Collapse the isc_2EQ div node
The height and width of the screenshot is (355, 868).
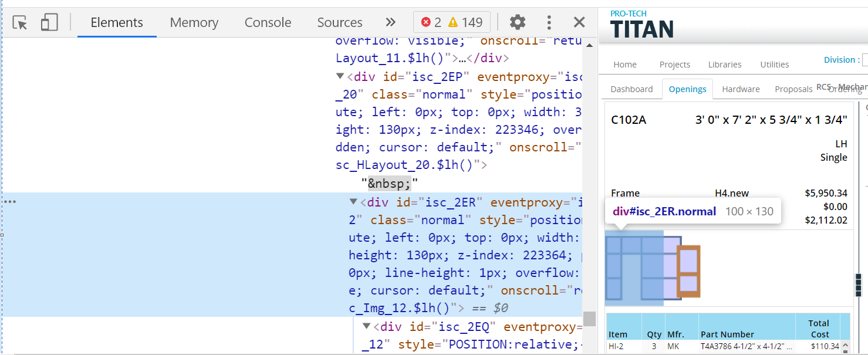point(366,326)
